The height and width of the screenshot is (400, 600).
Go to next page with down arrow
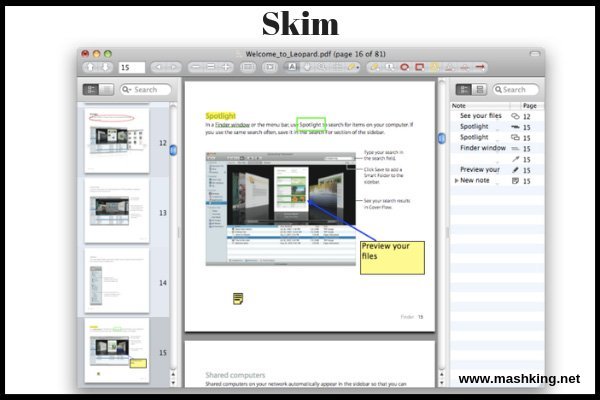105,67
